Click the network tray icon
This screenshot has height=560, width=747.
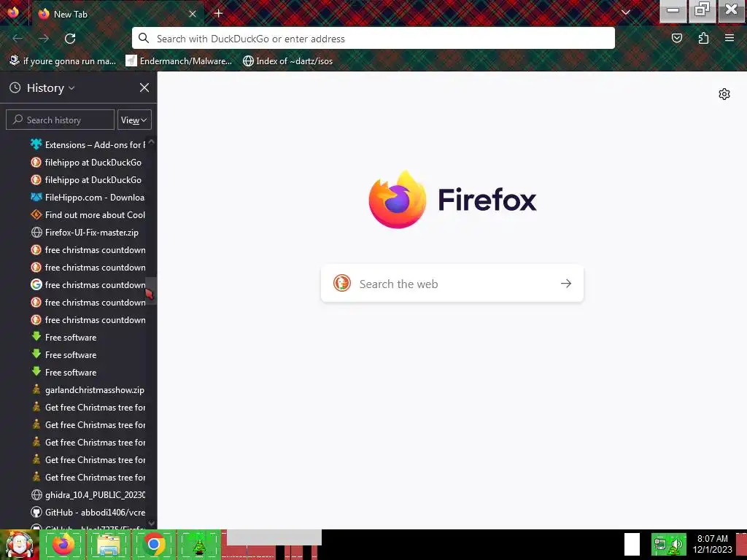click(x=659, y=544)
